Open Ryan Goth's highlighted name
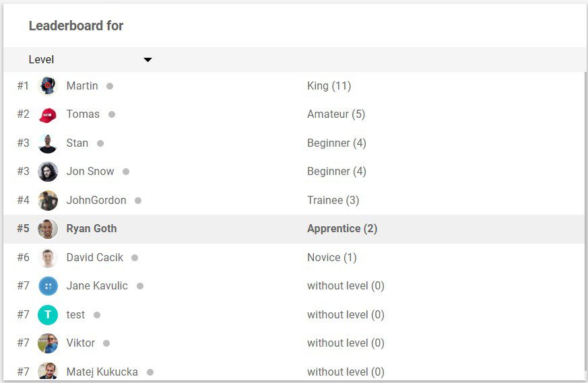The width and height of the screenshot is (588, 383). pos(92,229)
